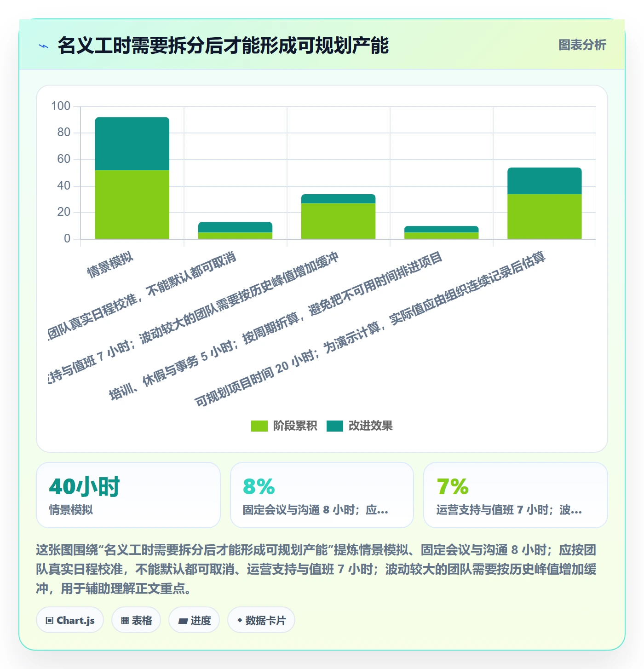Click the 图表分析 label in the header

[582, 45]
